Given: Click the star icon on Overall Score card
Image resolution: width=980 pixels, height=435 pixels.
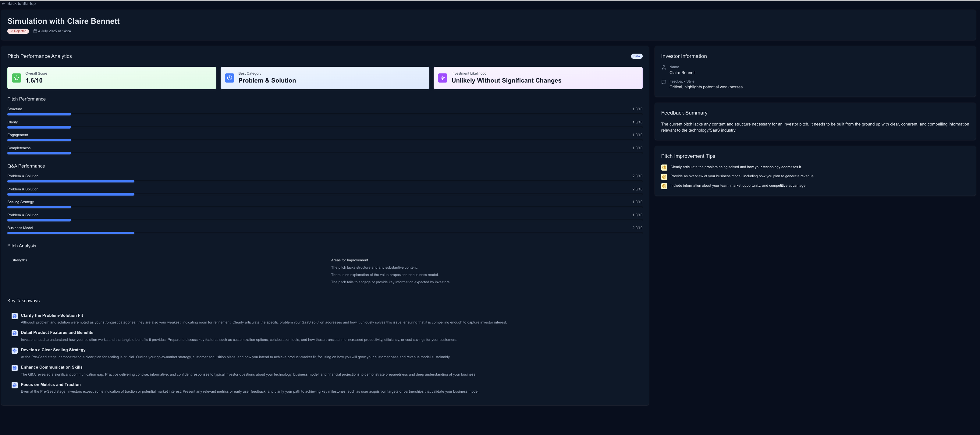Looking at the screenshot, I should 16,78.
